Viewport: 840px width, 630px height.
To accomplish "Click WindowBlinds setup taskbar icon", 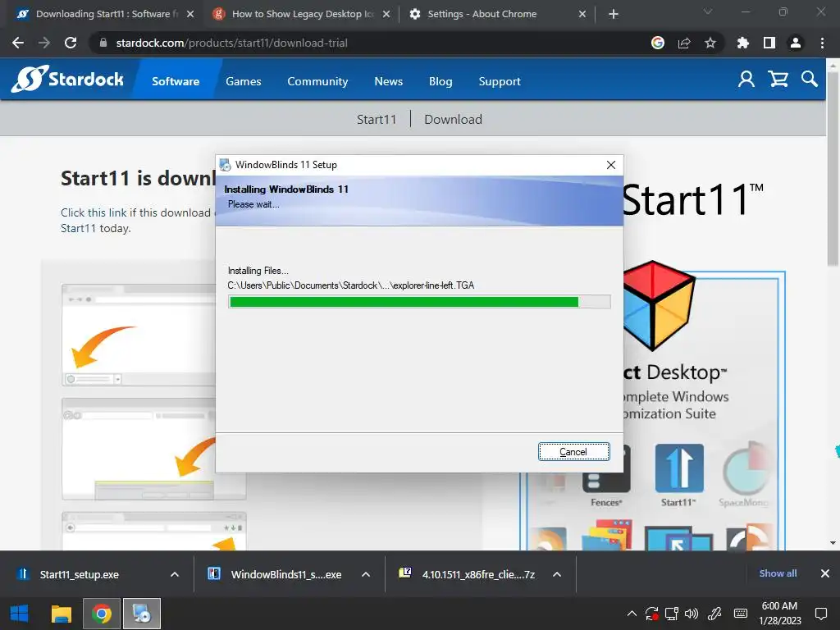I will click(x=142, y=614).
